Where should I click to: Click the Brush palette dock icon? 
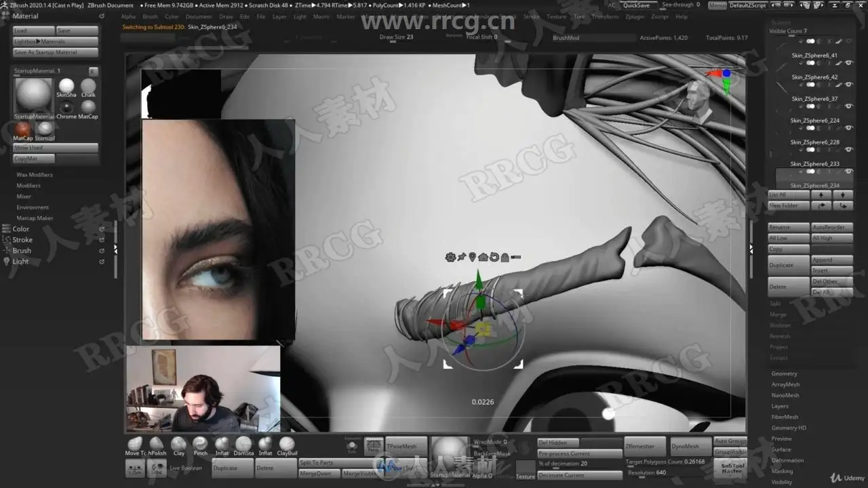(x=7, y=251)
